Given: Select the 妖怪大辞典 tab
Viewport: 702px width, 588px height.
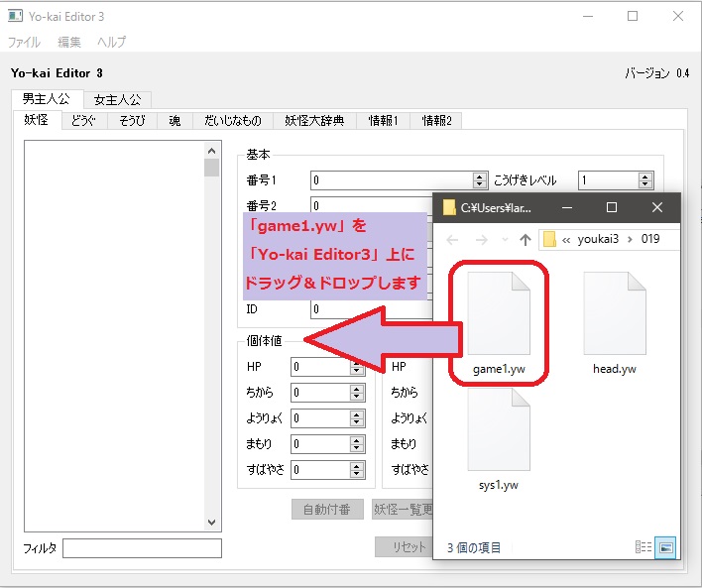Looking at the screenshot, I should point(314,120).
